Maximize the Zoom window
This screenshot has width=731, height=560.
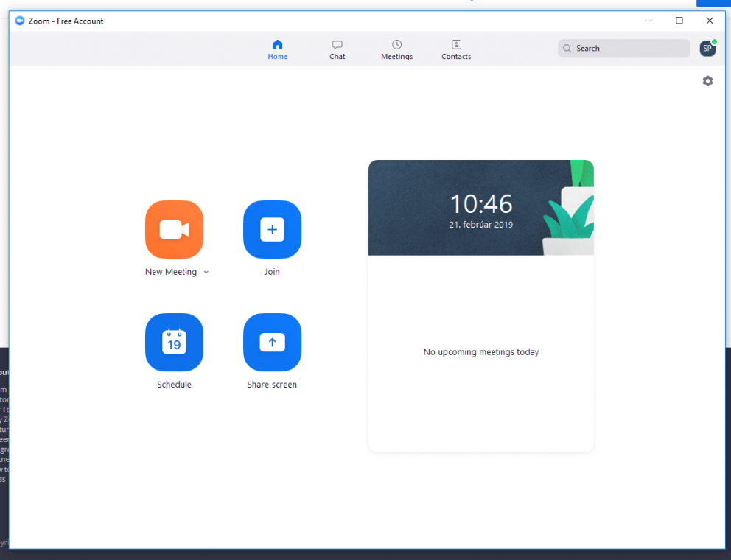[679, 21]
